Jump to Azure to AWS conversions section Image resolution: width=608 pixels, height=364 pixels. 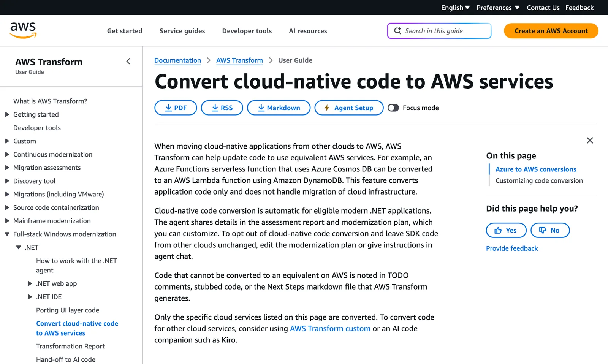coord(536,169)
